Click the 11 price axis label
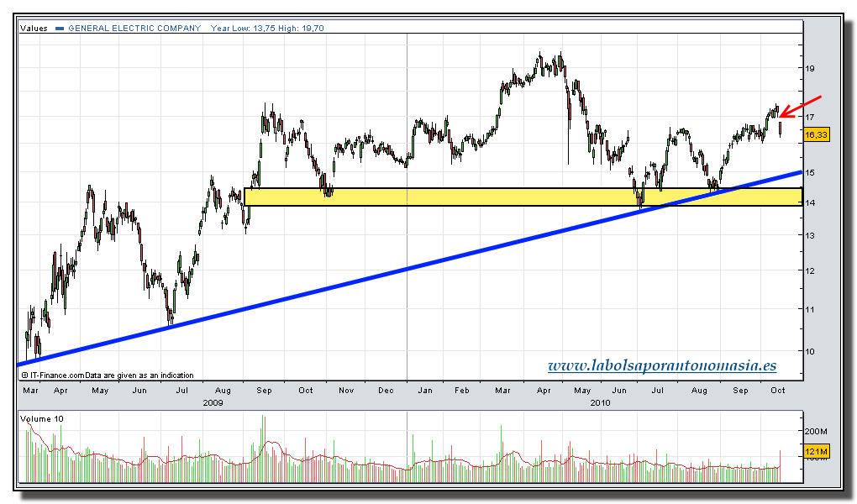Viewport: 857px width, 504px height. coord(809,309)
